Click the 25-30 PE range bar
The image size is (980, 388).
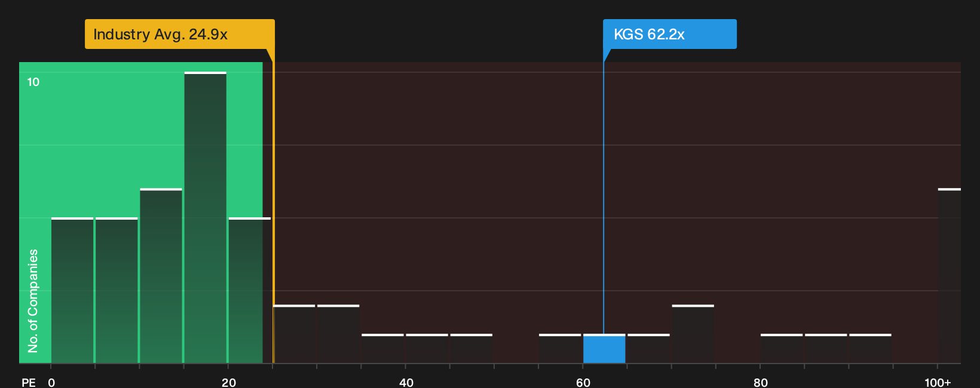click(x=294, y=334)
